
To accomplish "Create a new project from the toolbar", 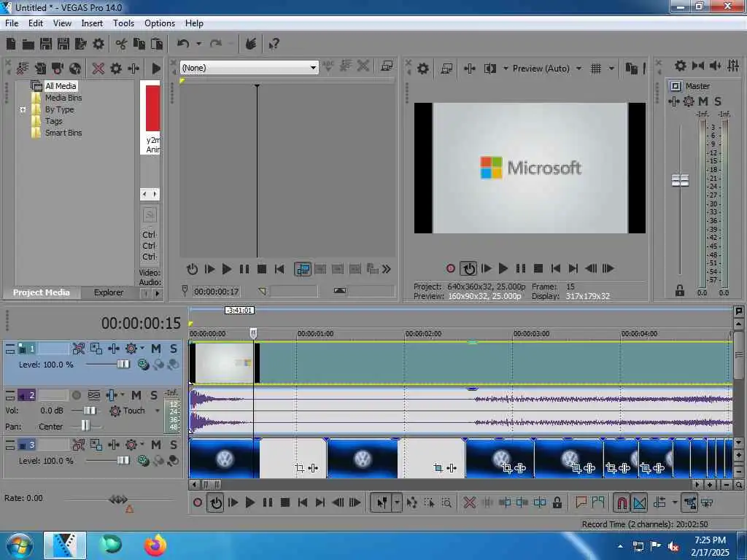I will tap(11, 44).
